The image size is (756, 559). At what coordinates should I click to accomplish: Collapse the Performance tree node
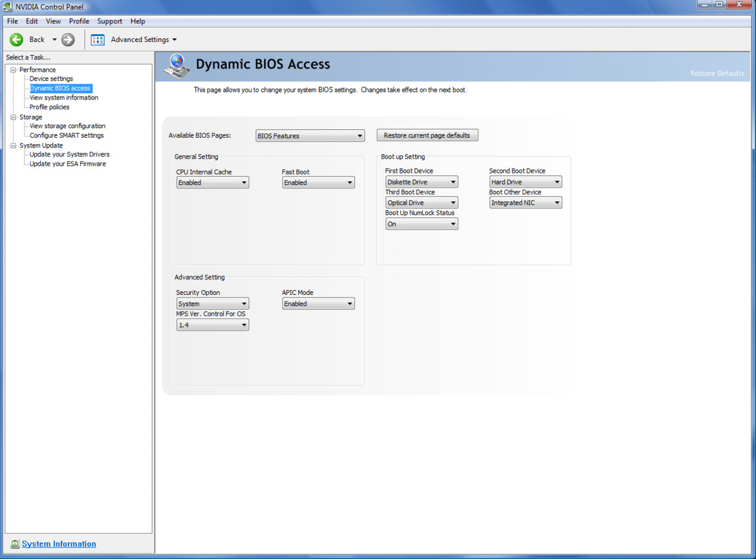tap(14, 70)
